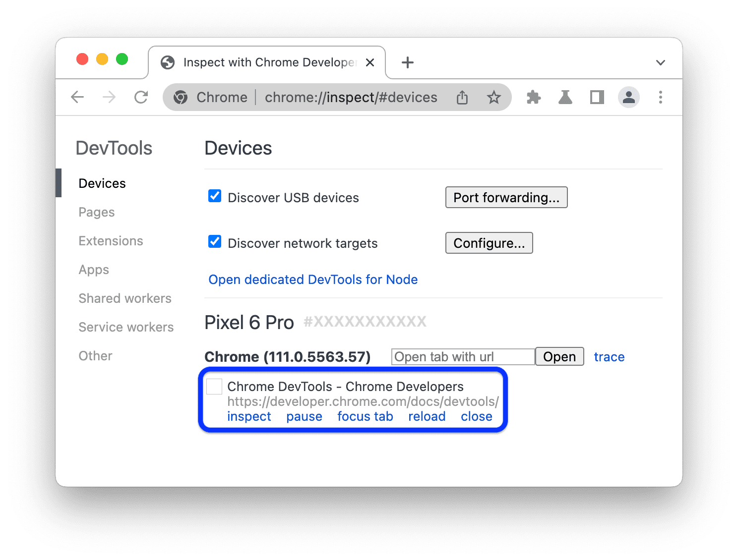Select Service workers in the sidebar

(125, 327)
